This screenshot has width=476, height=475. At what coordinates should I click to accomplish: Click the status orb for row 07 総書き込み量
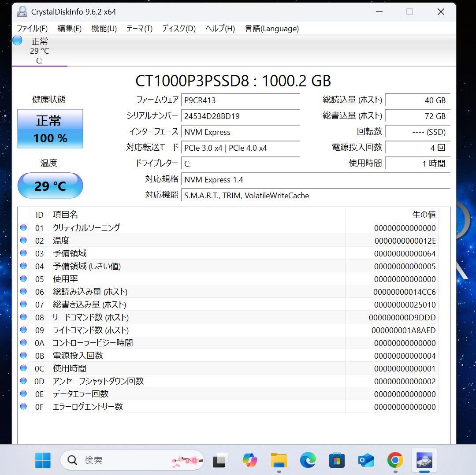(x=23, y=304)
